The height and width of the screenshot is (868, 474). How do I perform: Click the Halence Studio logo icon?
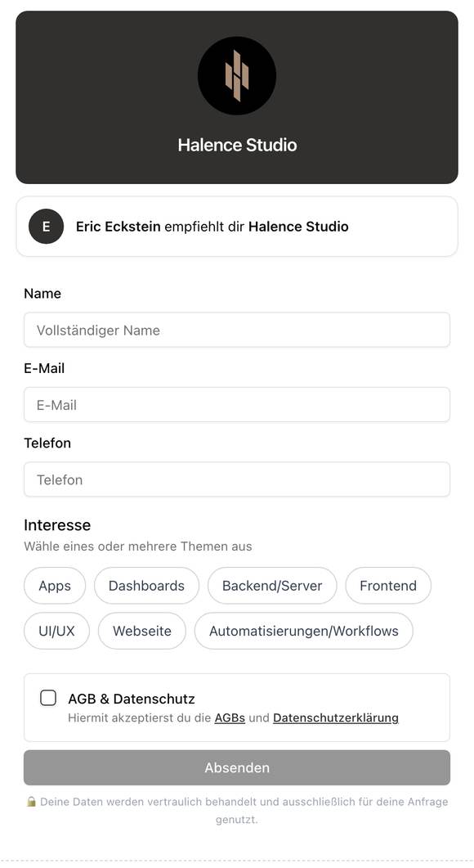coord(237,76)
